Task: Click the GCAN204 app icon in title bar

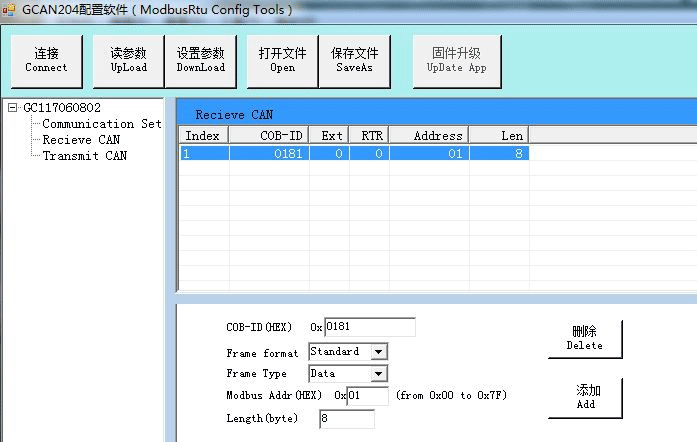Action: pos(10,9)
